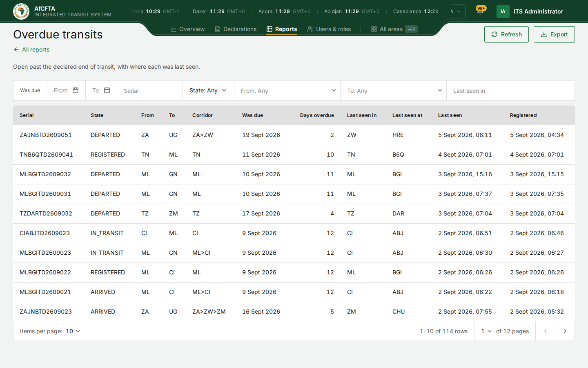The image size is (588, 368).
Task: Focus the Last seen in filter input
Action: point(510,90)
